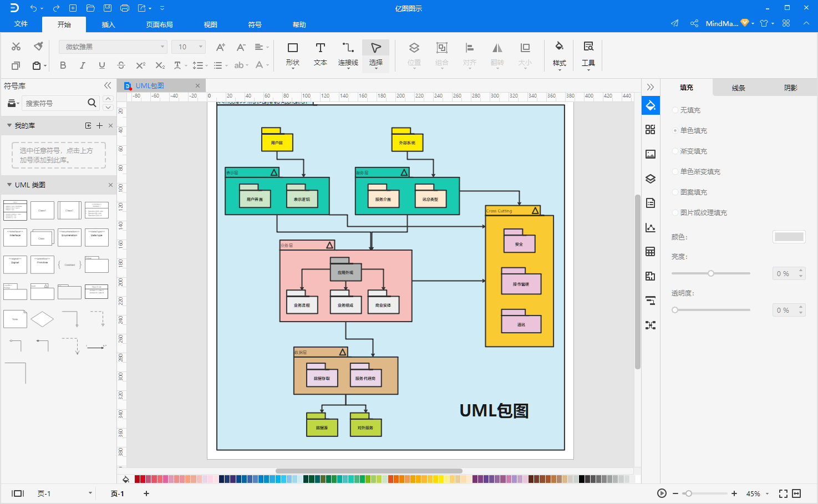Increase font size with A+ icon
Image resolution: width=818 pixels, height=504 pixels.
click(x=220, y=47)
